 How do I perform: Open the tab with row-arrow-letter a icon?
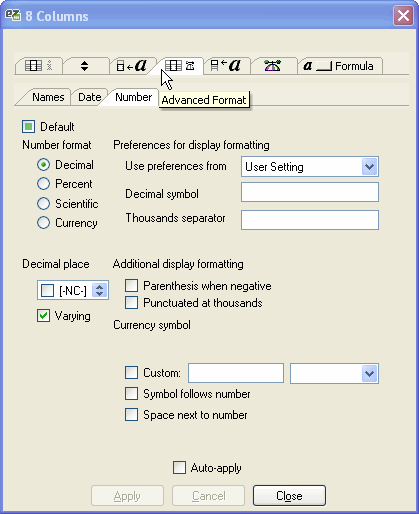pos(226,66)
